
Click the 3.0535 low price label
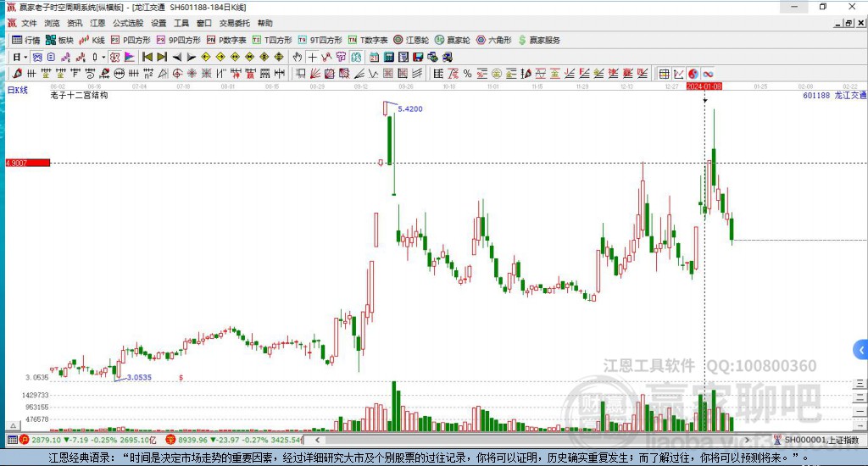[x=139, y=377]
